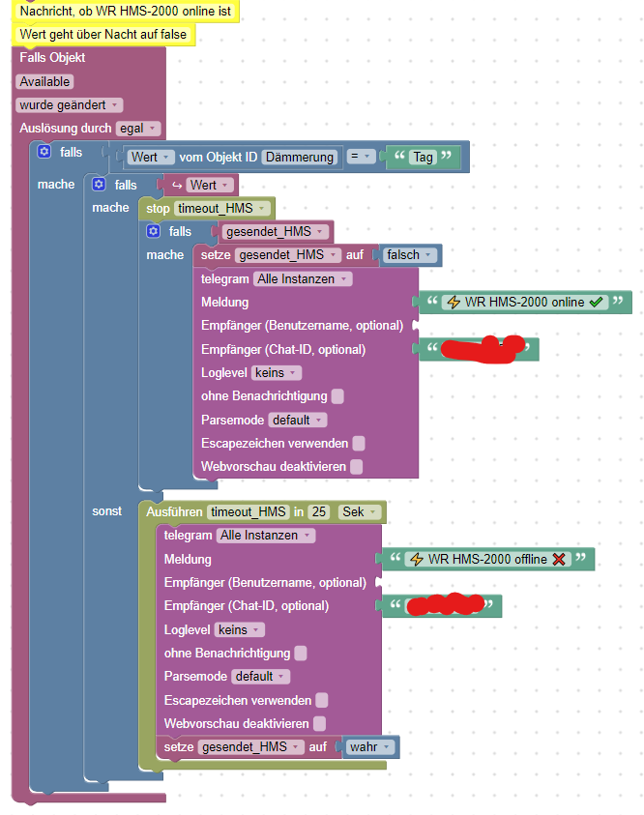Open 'gesendet_HMS' dropdown in setze auf wahr block
Screen dimensions: 644x815
(x=251, y=747)
